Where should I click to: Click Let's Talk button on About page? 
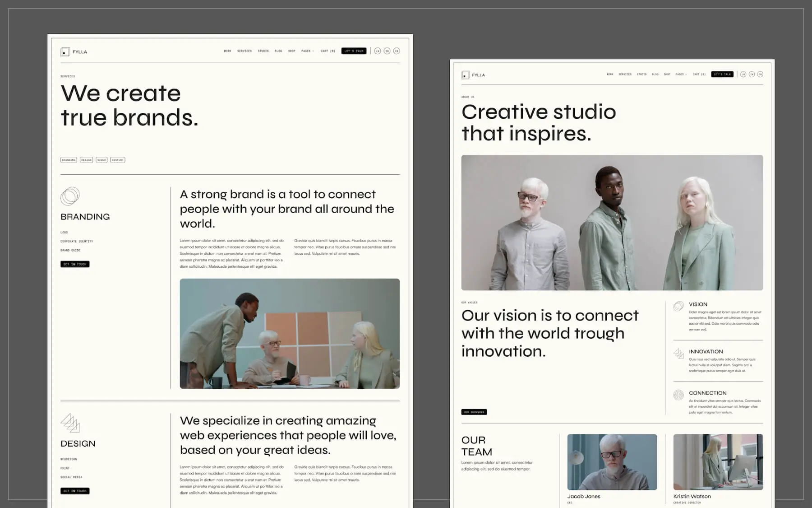click(722, 75)
